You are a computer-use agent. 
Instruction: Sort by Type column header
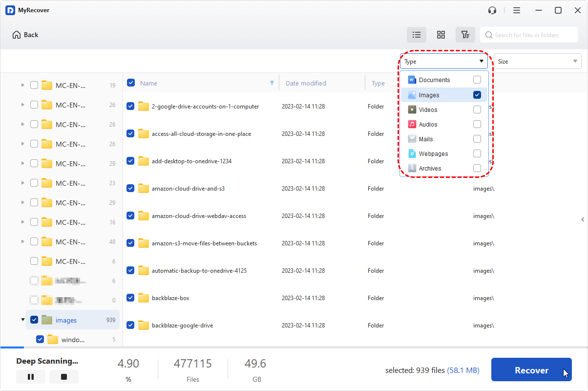tap(378, 83)
